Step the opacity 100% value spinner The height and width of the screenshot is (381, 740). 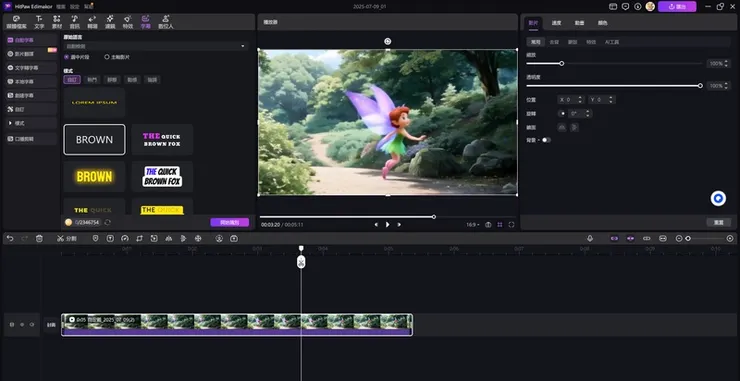coord(727,86)
